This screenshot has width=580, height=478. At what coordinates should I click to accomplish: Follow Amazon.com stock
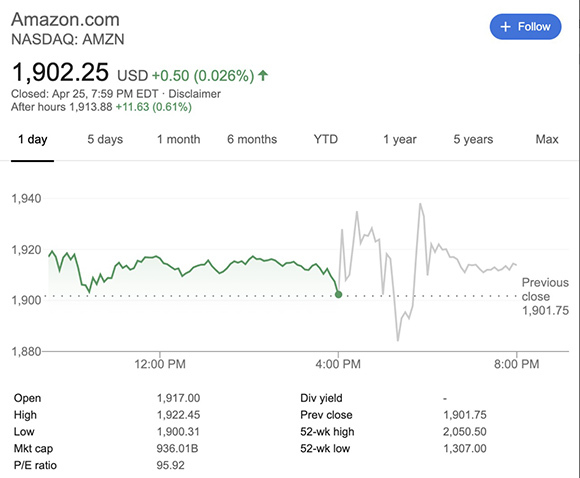(525, 27)
